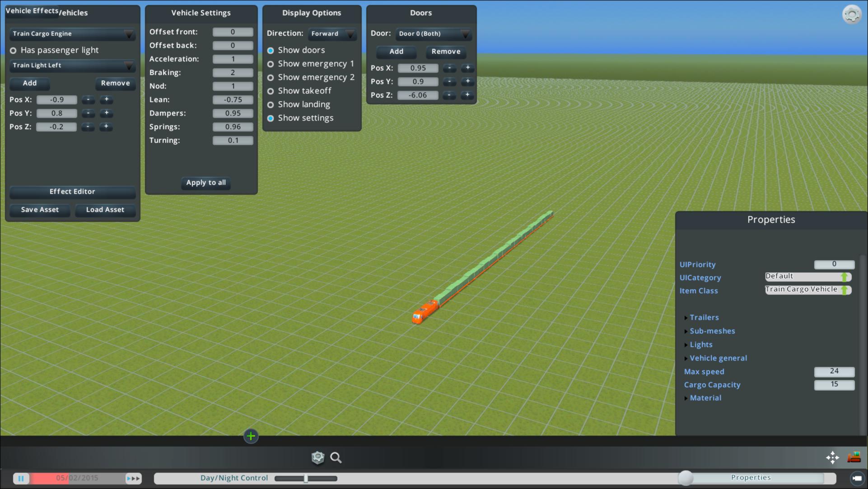Open the settings gear in top-right corner
This screenshot has height=489, width=868.
pos(851,14)
